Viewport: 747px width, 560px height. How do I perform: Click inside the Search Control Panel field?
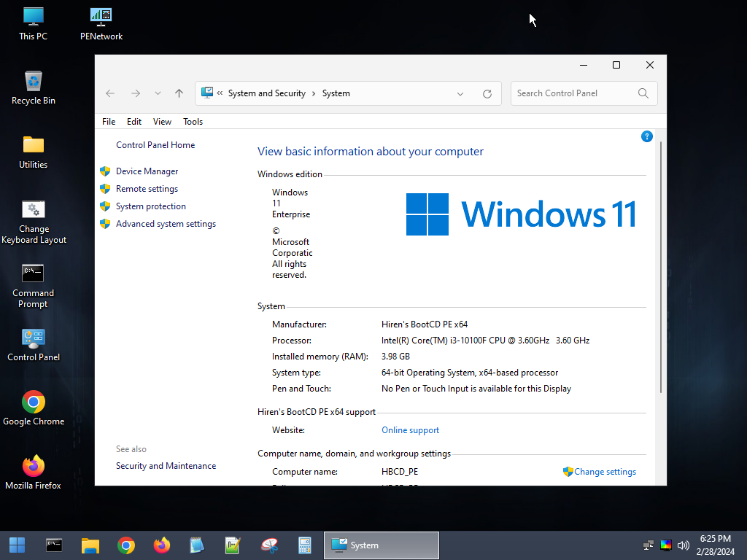pos(576,93)
